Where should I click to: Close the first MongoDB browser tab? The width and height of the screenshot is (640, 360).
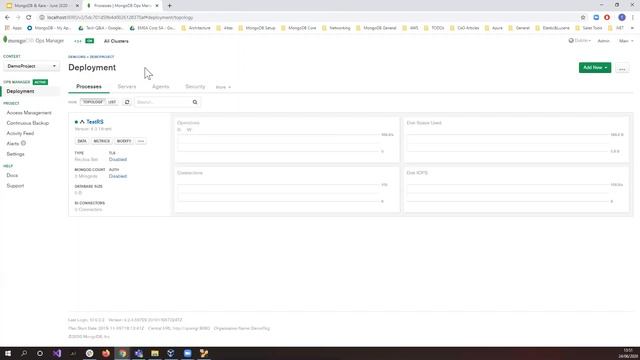[x=77, y=6]
